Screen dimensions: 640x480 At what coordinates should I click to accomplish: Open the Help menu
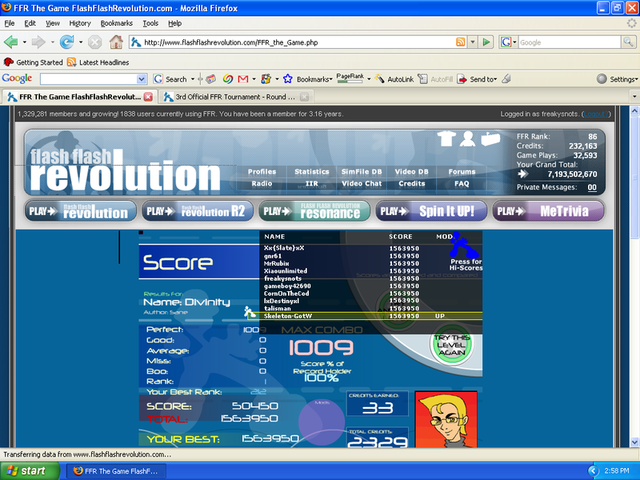coord(175,23)
